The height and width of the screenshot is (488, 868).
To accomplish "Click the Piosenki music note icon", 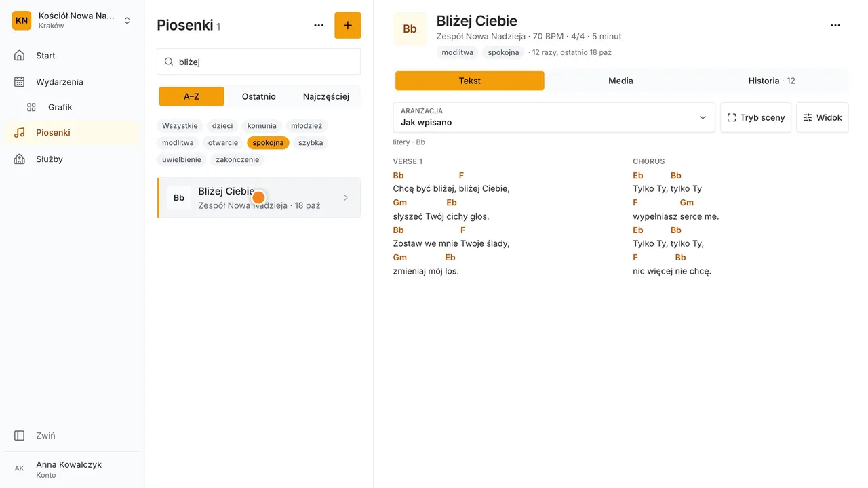I will (20, 133).
